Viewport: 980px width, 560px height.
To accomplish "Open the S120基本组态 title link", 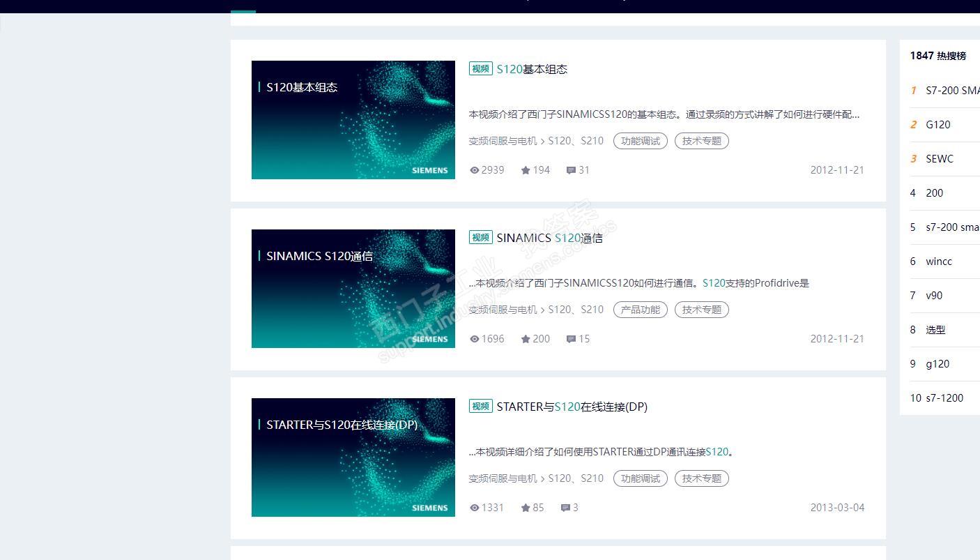I will (x=532, y=69).
